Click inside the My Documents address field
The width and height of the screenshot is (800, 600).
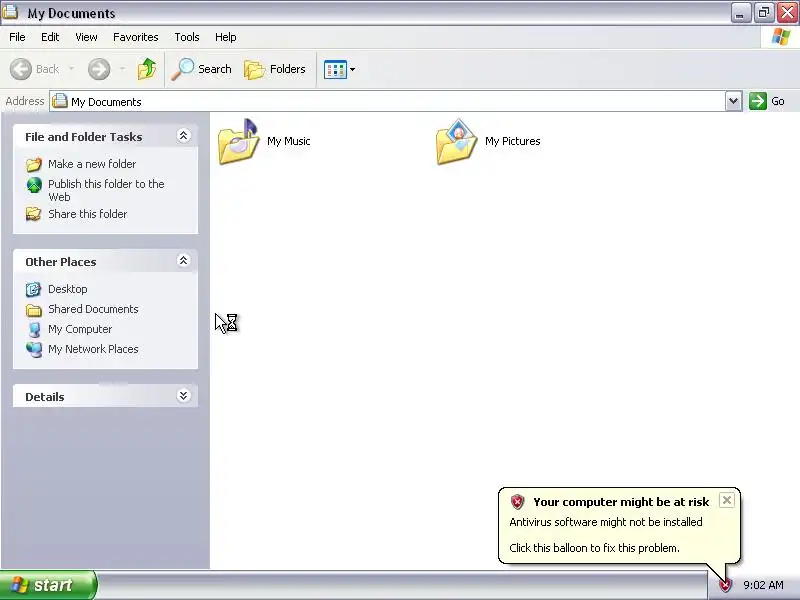pos(388,101)
